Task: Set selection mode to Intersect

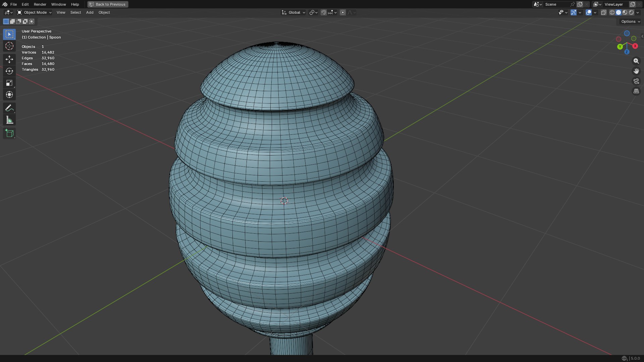Action: [32, 21]
